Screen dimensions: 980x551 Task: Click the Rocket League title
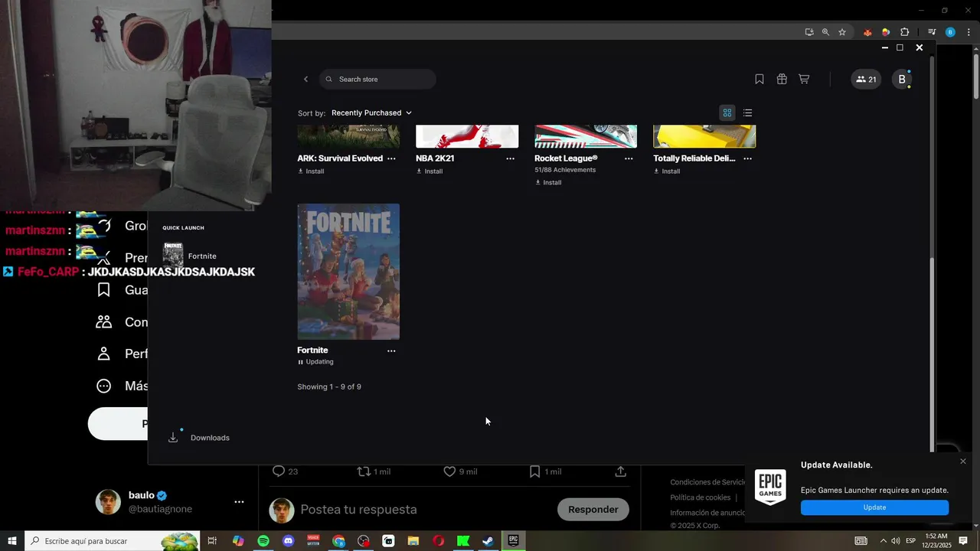click(566, 158)
